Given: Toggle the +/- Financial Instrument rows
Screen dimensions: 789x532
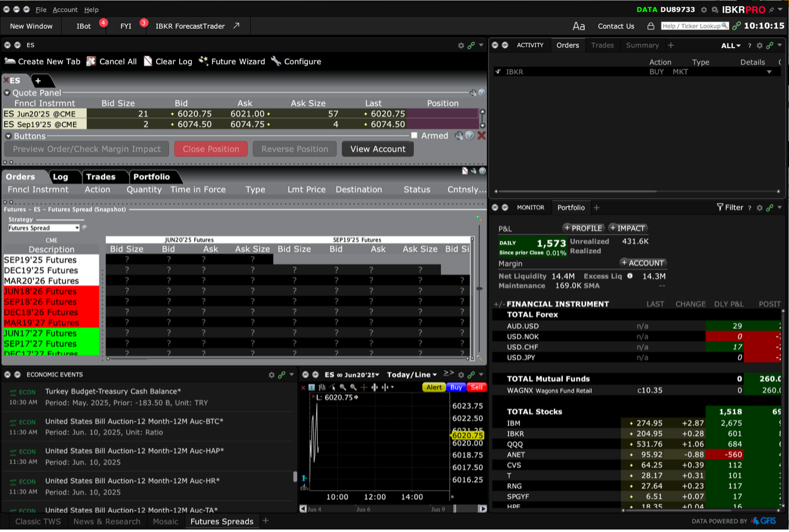Looking at the screenshot, I should coord(499,304).
